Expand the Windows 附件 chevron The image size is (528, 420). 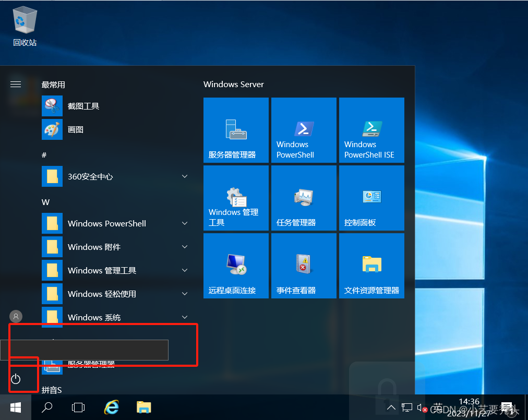[185, 247]
